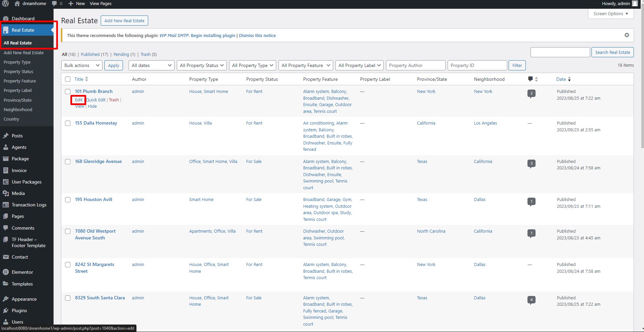644x332 pixels.
Task: Open comment count bubble for 101 Plumb Branch
Action: pos(532,94)
